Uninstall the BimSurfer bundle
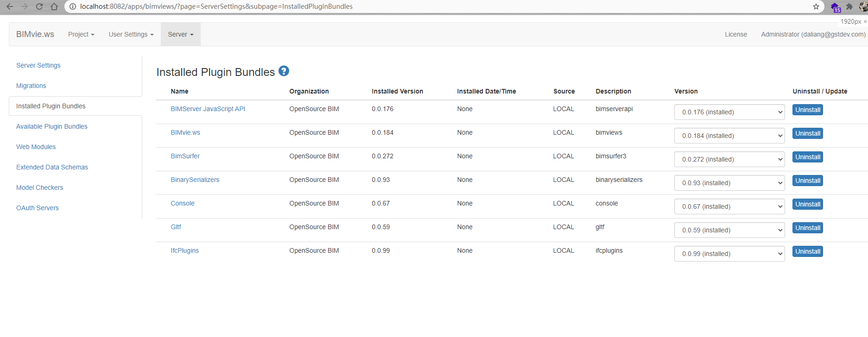Viewport: 868px width, 337px height. click(808, 157)
